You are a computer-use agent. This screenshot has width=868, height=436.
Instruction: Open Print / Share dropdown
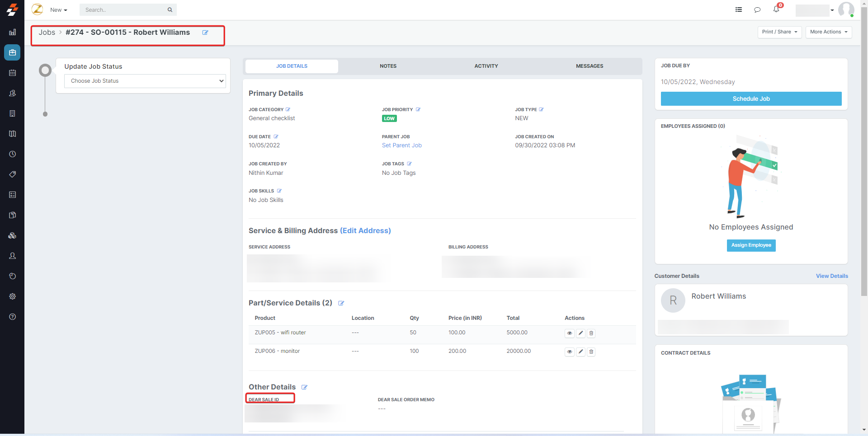779,32
